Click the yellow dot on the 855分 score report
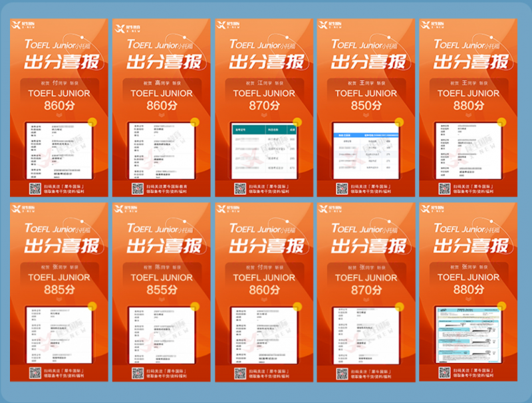532x403 pixels. [x=195, y=307]
